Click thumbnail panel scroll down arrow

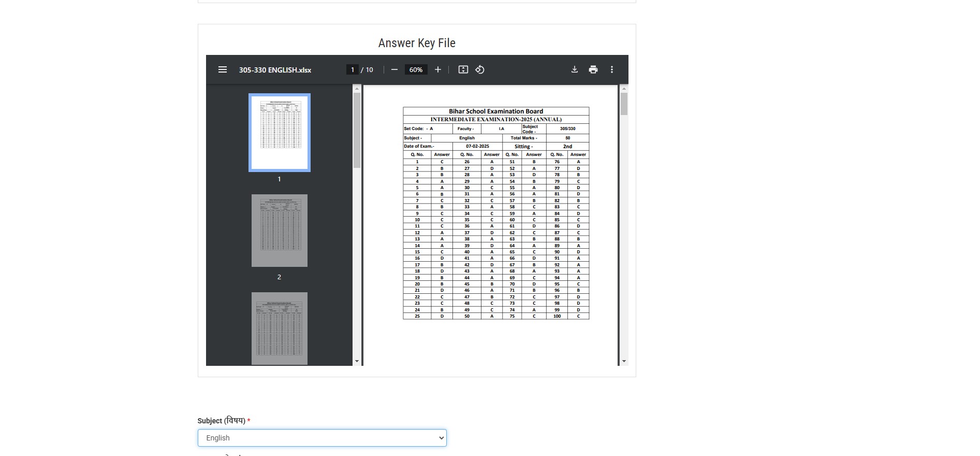pyautogui.click(x=357, y=361)
